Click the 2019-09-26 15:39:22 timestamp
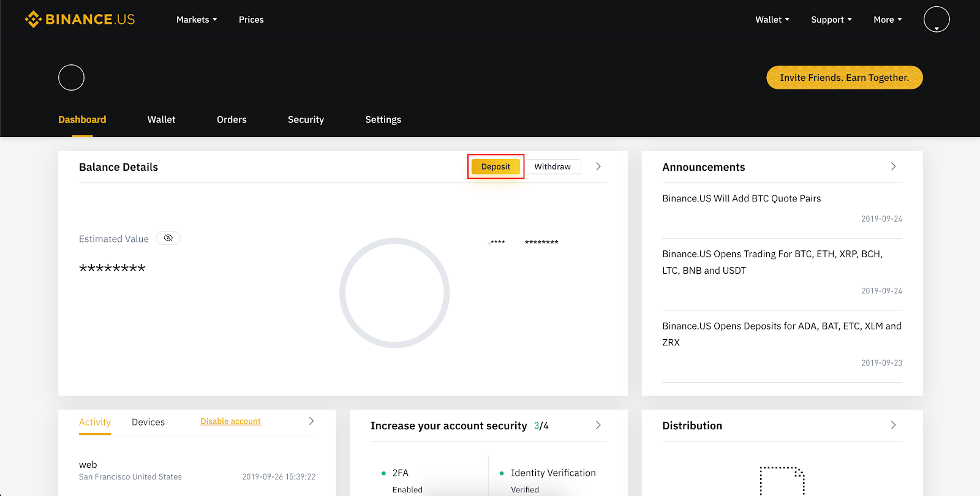This screenshot has width=980, height=496. coord(279,477)
